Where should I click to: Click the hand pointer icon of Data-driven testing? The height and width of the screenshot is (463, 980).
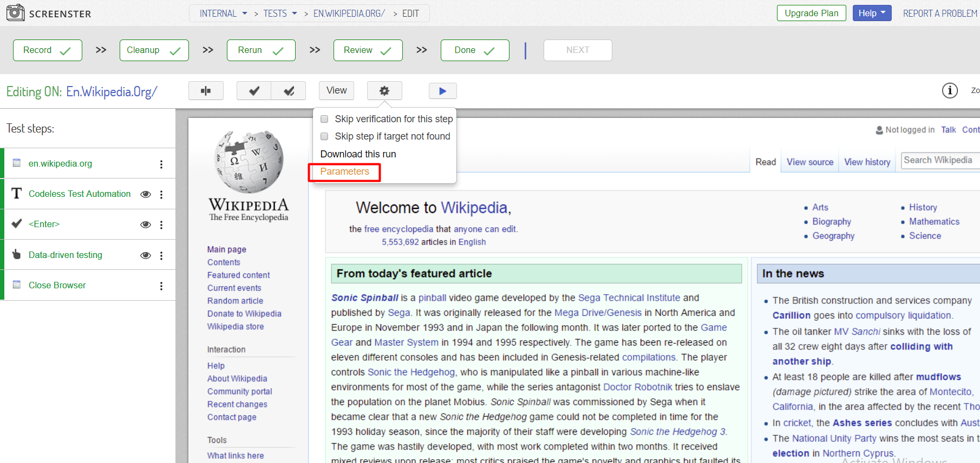click(x=17, y=254)
